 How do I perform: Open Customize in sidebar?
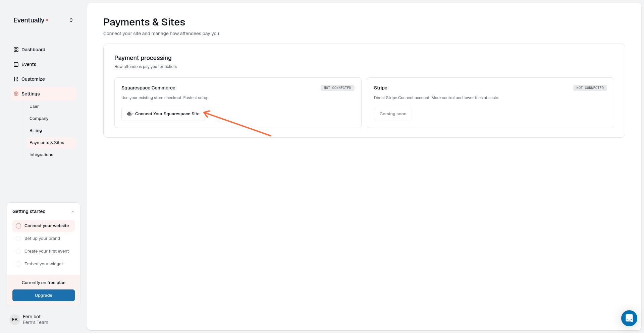click(44, 79)
